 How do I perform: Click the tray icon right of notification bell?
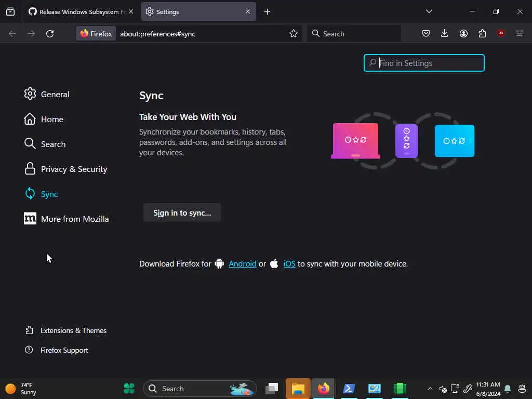[522, 389]
